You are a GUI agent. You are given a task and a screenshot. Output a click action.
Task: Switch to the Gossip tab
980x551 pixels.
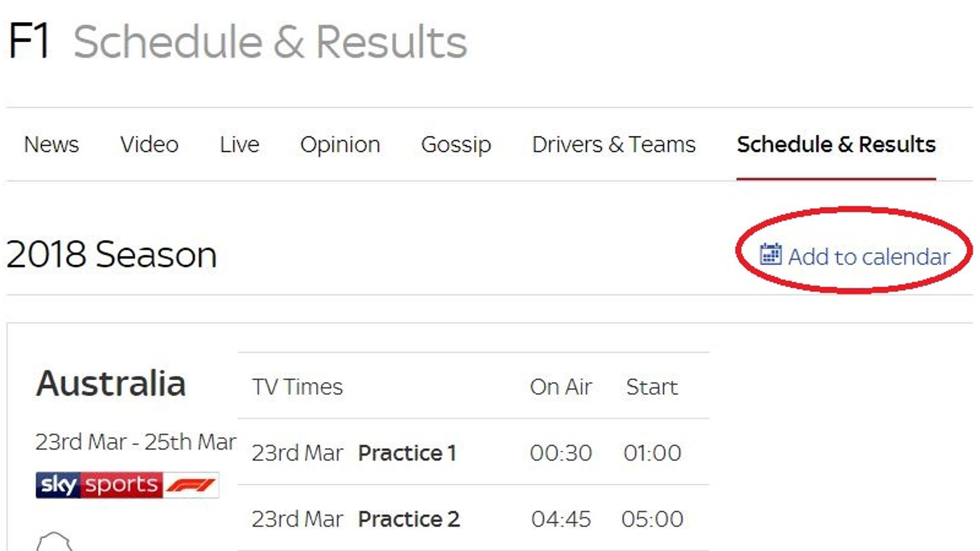point(456,145)
